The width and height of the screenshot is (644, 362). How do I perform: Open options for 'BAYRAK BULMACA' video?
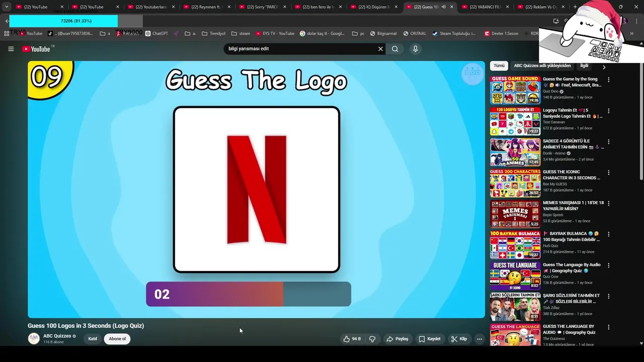(608, 234)
